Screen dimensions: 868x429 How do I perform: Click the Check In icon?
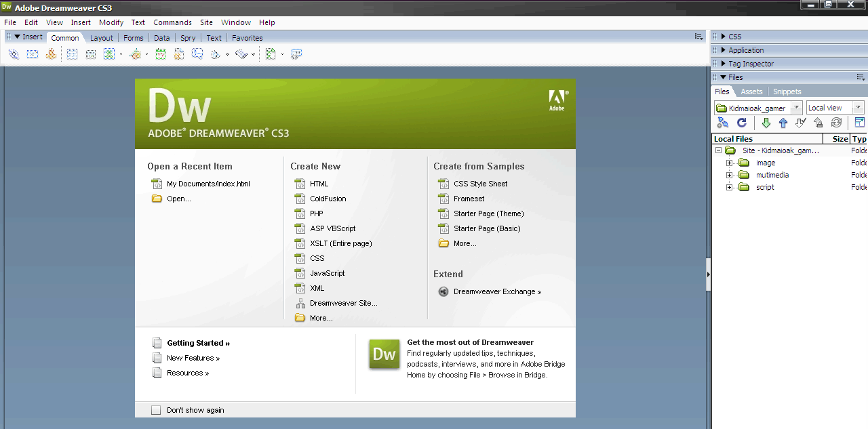click(x=818, y=123)
